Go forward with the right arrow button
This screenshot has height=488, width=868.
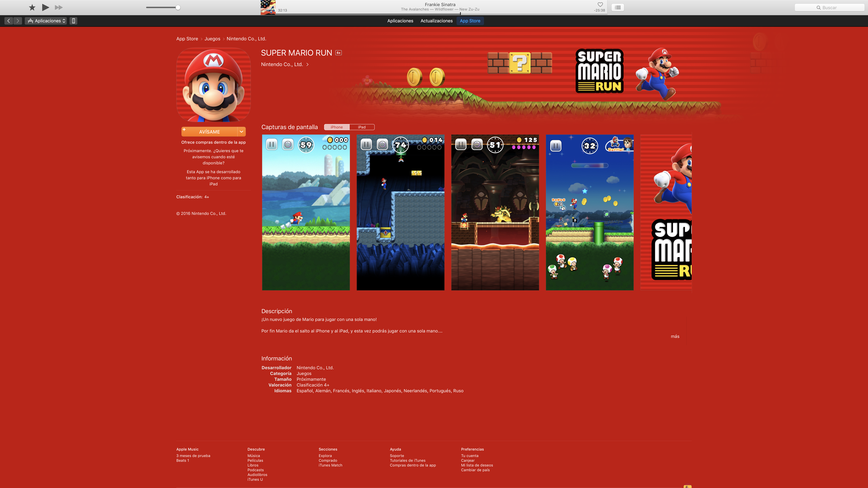[18, 21]
